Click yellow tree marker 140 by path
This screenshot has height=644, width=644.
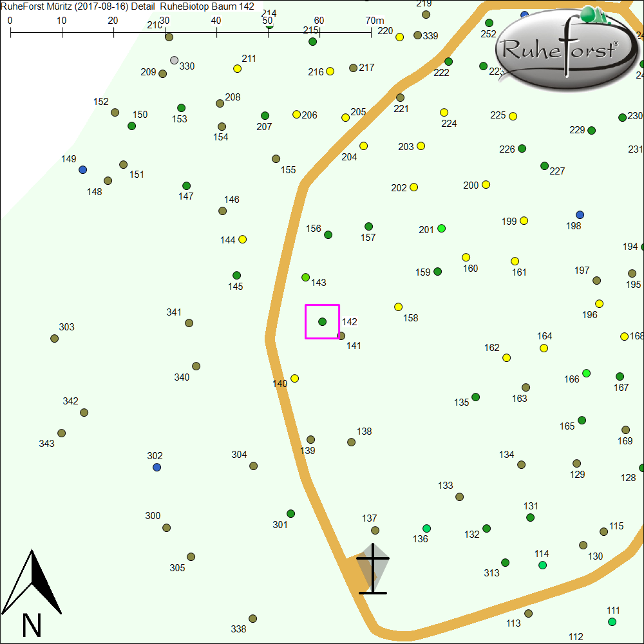click(295, 379)
